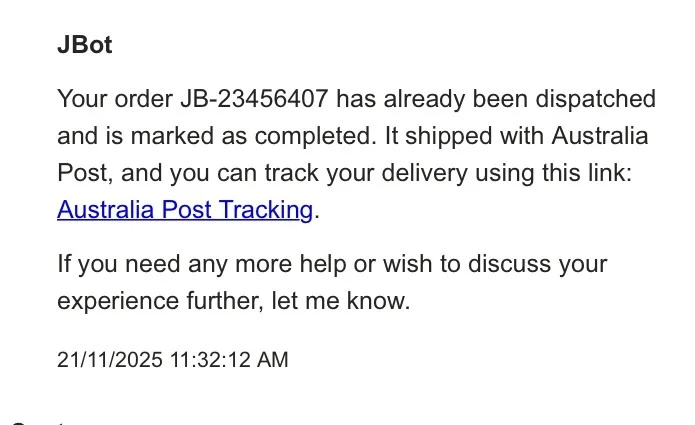Open the Australia Post Tracking link
This screenshot has height=425, width=695.
click(x=185, y=210)
